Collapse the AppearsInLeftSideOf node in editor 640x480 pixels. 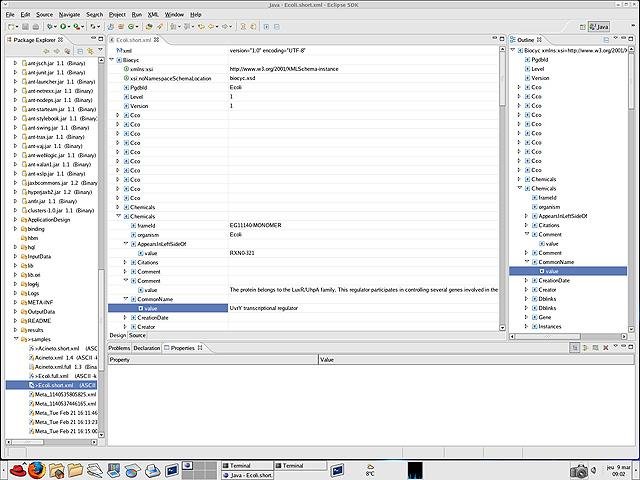point(126,244)
